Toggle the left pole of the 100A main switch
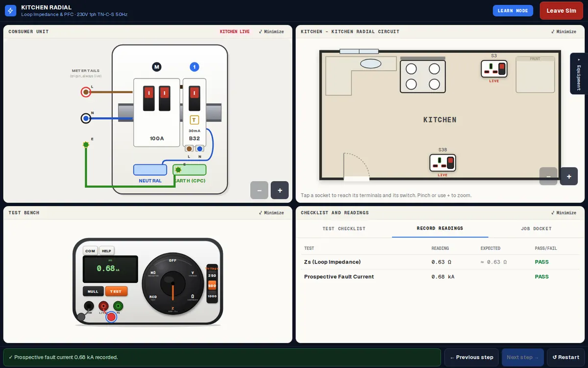This screenshot has height=368, width=588. (149, 98)
